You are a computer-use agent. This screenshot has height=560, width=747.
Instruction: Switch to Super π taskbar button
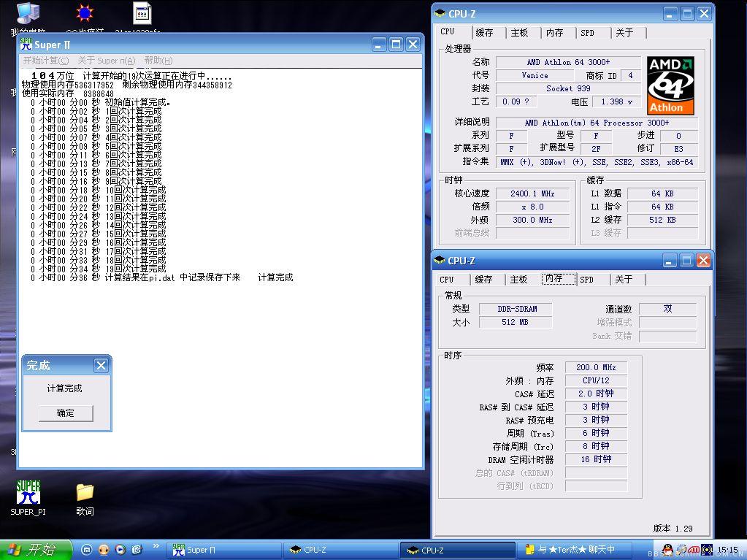[x=224, y=550]
